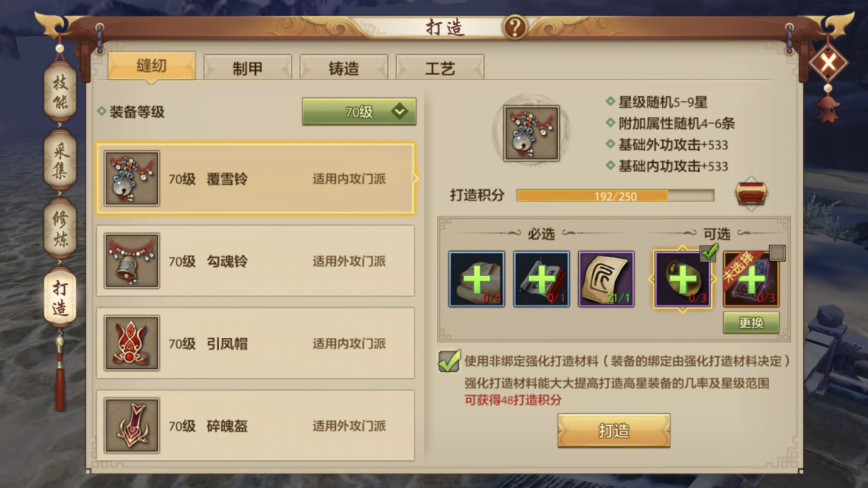Screen dimensions: 868x488
Task: Click the green 更换 button
Action: click(751, 323)
